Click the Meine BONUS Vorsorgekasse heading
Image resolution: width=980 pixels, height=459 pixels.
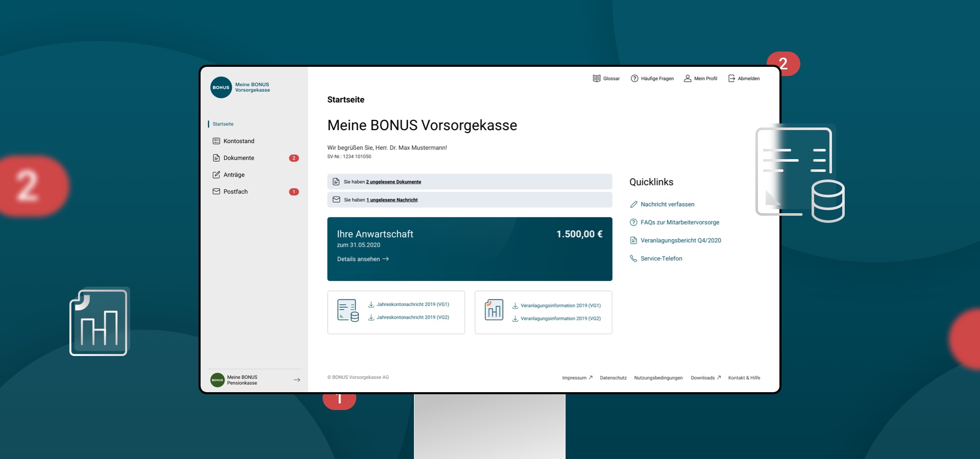point(422,125)
